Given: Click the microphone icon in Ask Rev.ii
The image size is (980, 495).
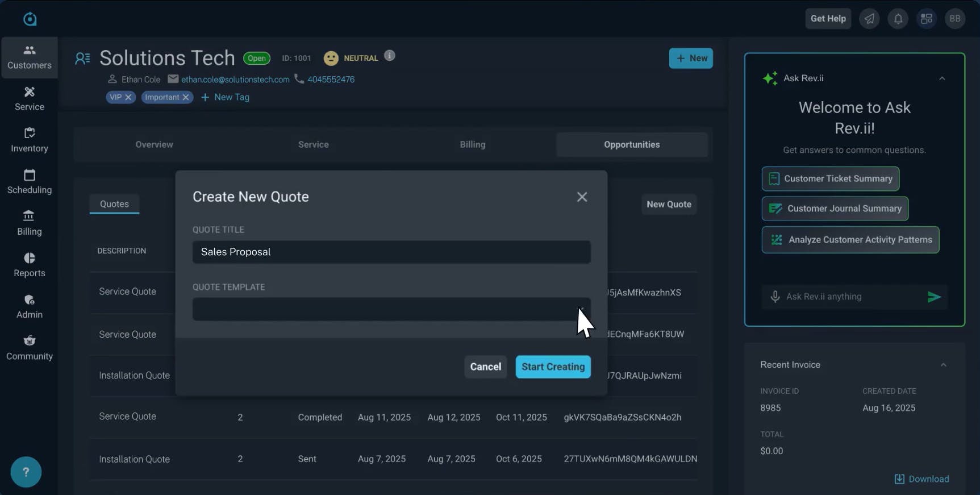Looking at the screenshot, I should click(x=775, y=297).
